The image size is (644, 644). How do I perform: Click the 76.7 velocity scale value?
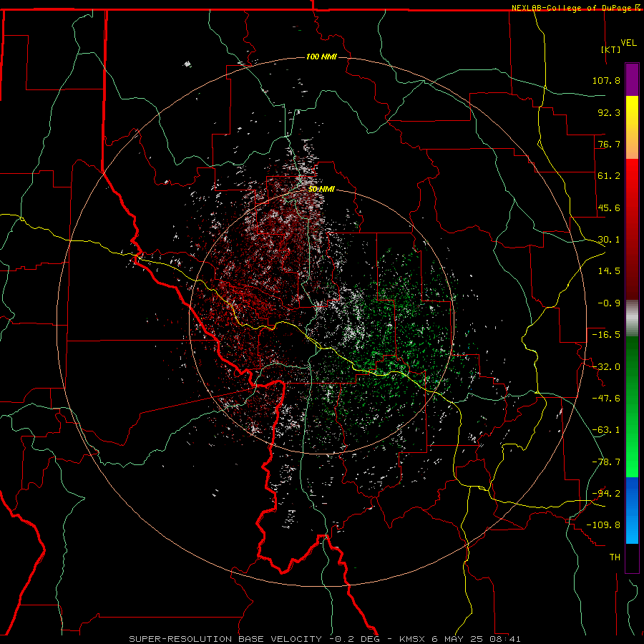[609, 144]
